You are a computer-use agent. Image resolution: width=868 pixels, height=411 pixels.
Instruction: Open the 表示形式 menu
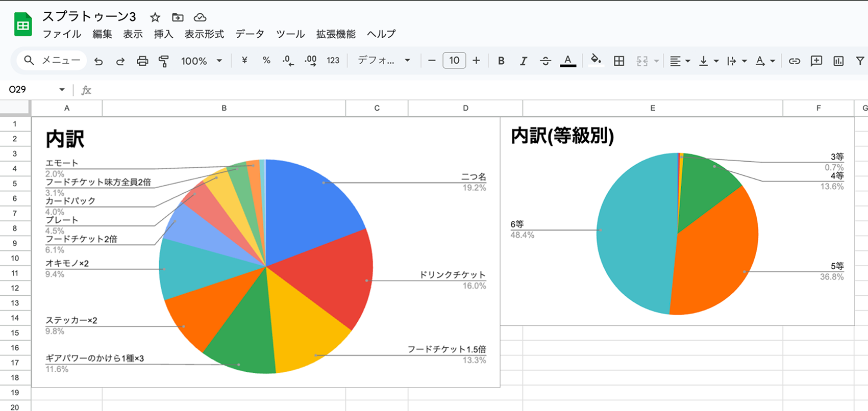(204, 34)
